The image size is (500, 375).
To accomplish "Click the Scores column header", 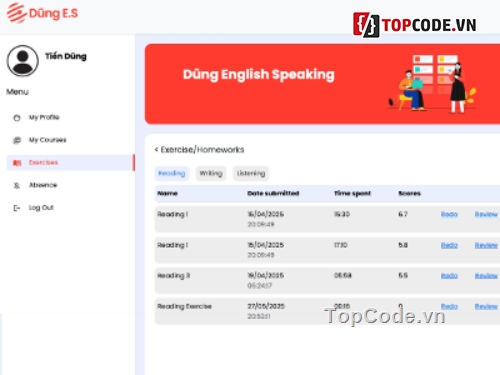I will point(410,193).
